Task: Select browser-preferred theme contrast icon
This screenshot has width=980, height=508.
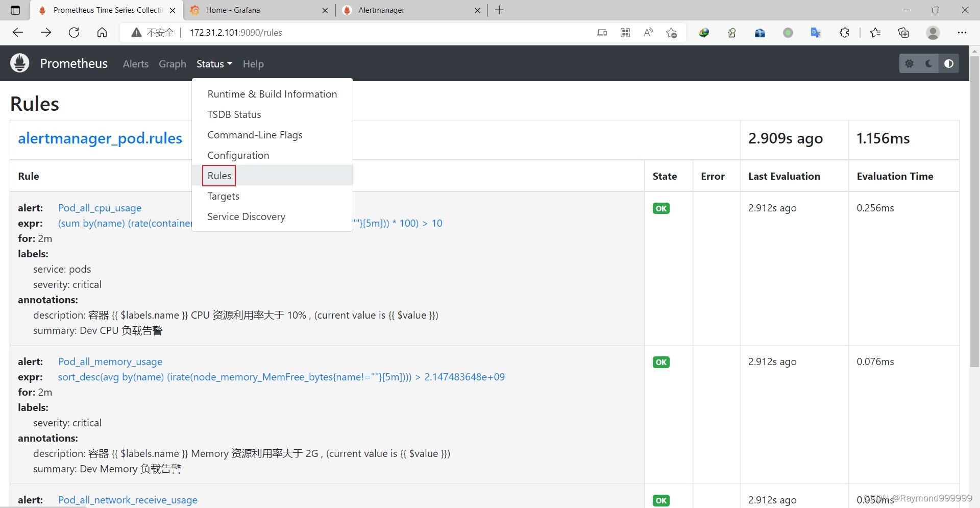Action: coord(949,63)
